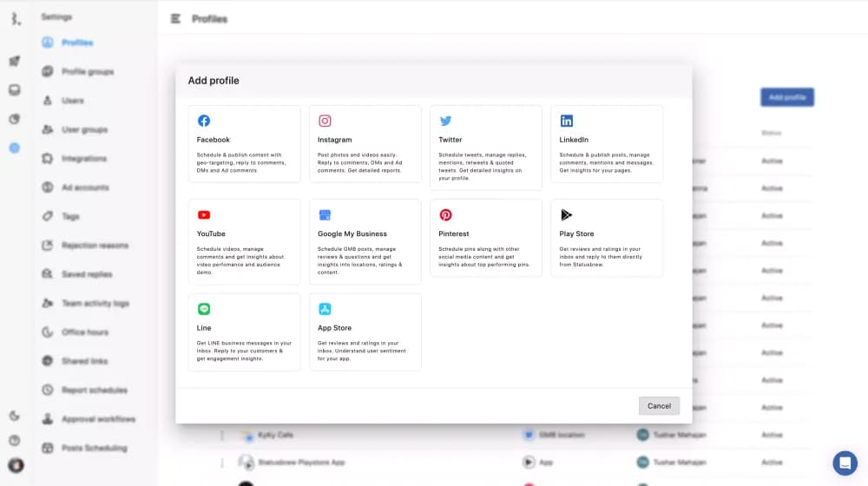Image resolution: width=868 pixels, height=486 pixels.
Task: Select Google My Business icon
Action: click(325, 214)
